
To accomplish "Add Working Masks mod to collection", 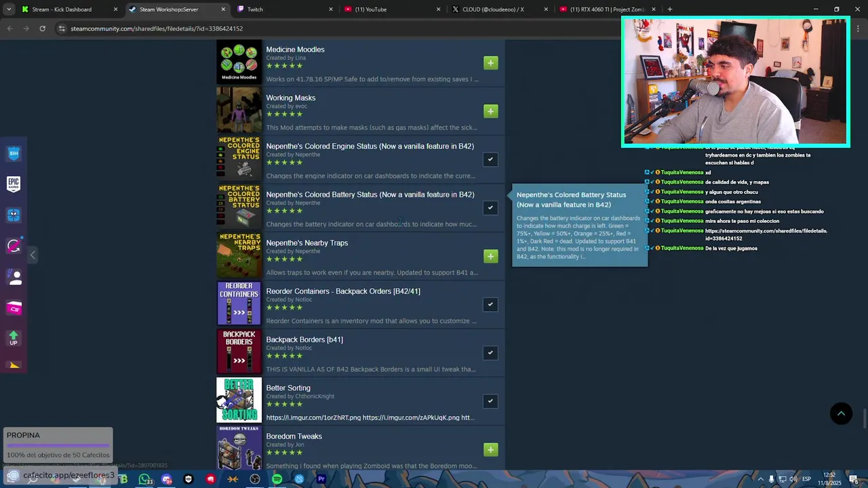I will (x=490, y=111).
